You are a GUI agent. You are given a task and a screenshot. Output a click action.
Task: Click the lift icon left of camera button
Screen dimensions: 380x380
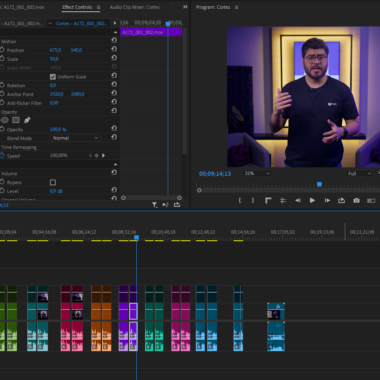point(341,200)
